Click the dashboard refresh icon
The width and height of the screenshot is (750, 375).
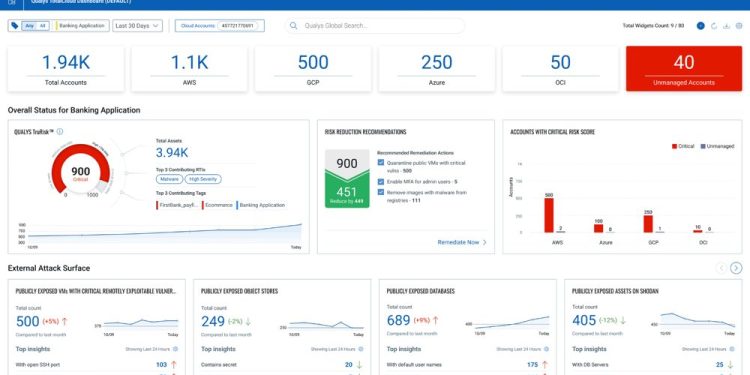714,26
